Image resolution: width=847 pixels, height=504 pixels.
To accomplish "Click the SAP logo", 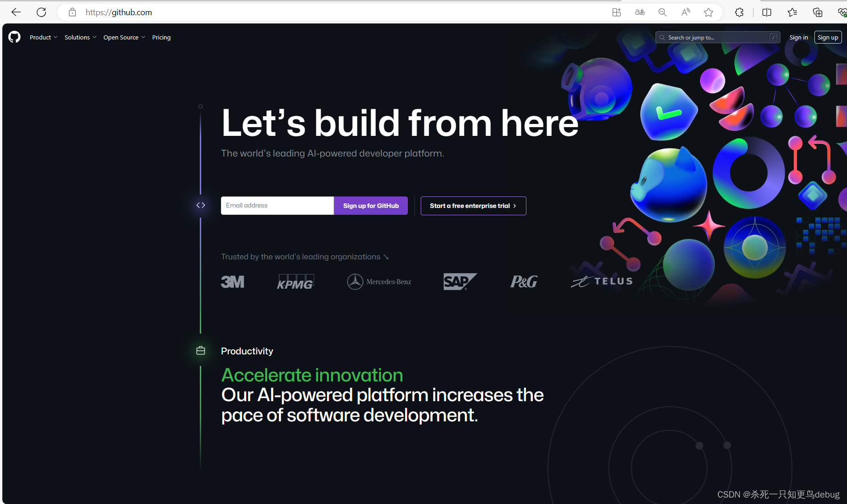I will [460, 282].
